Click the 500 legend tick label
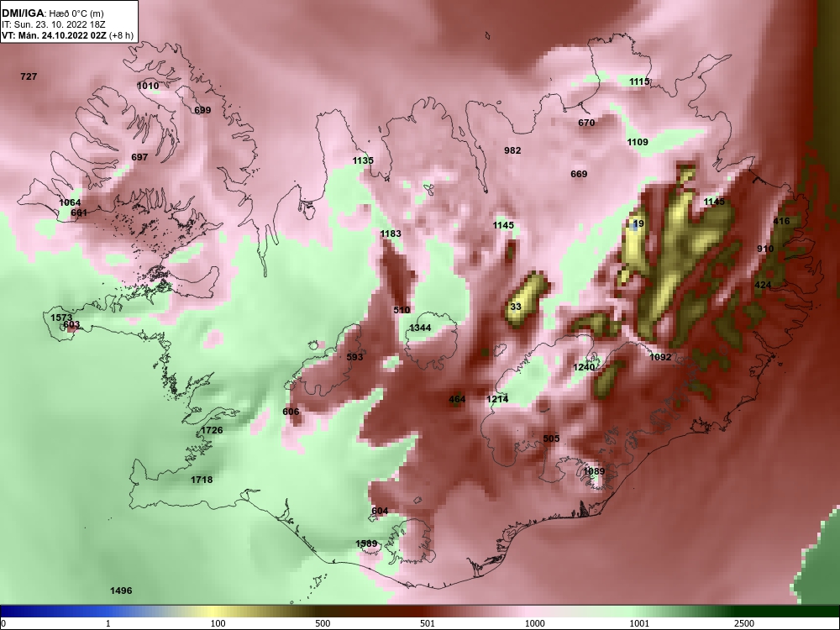This screenshot has width=840, height=630. pyautogui.click(x=323, y=623)
